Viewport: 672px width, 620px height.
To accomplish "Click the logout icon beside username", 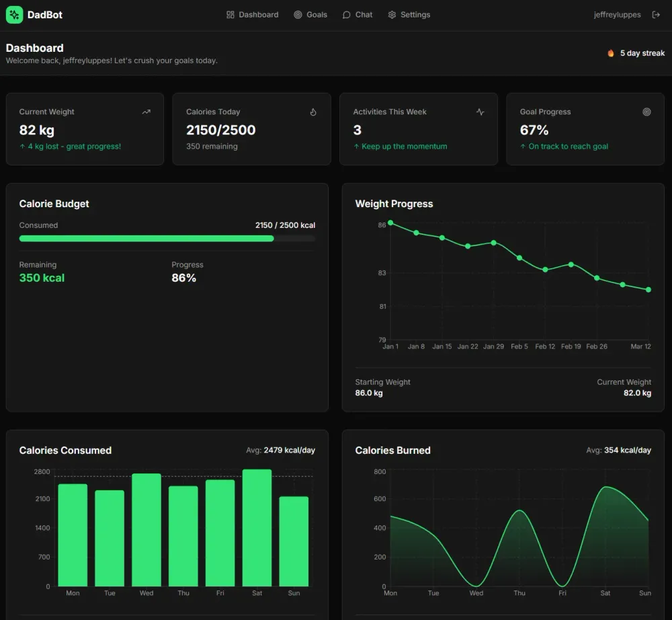I will (x=656, y=15).
